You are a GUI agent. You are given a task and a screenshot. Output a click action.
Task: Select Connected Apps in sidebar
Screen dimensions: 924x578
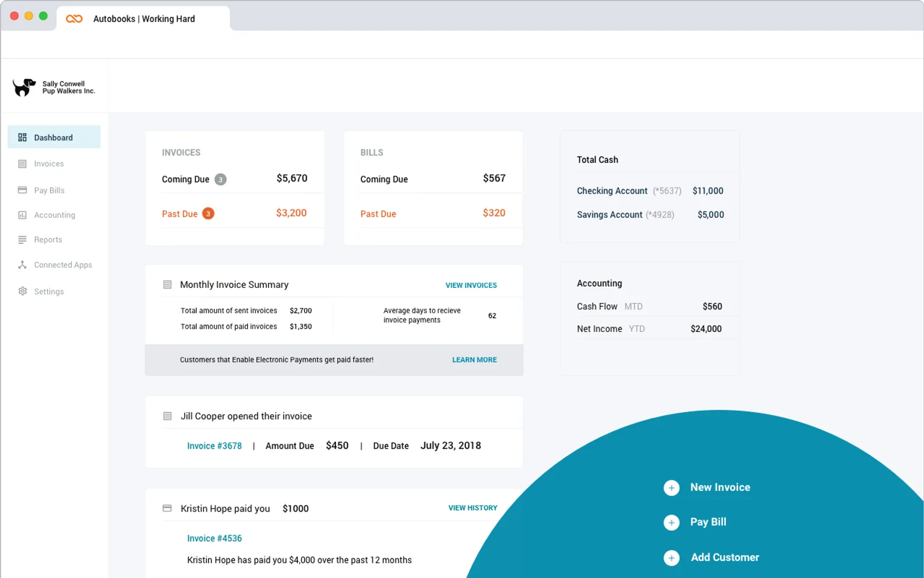(63, 265)
